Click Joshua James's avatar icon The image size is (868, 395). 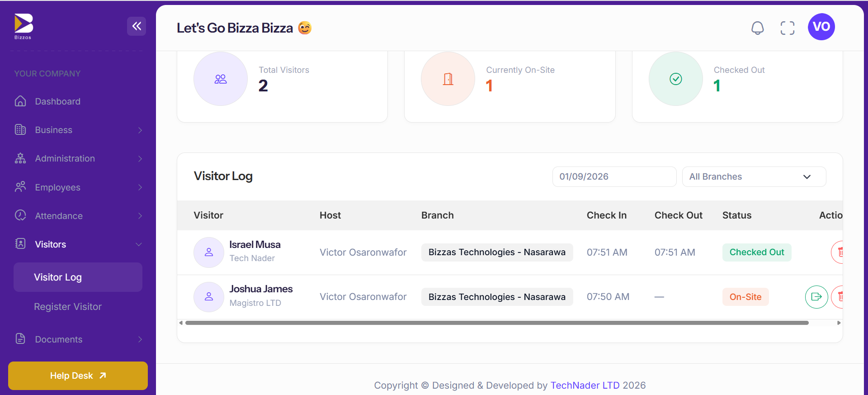(x=209, y=297)
